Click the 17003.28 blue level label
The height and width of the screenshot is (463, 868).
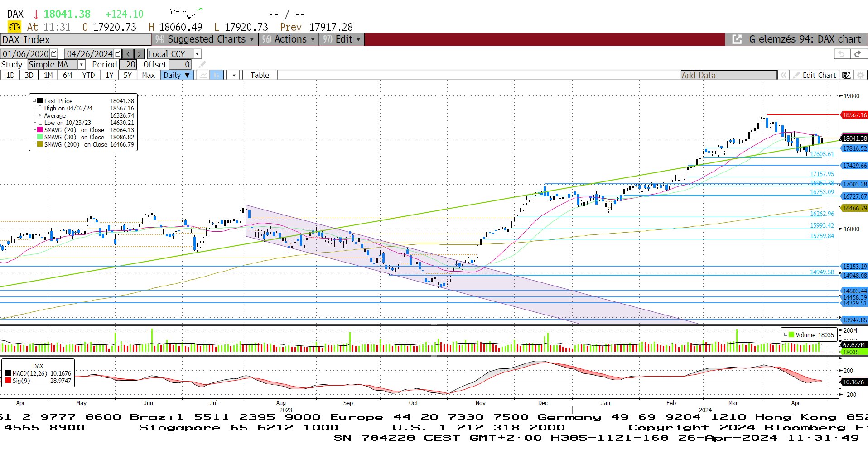(x=854, y=184)
